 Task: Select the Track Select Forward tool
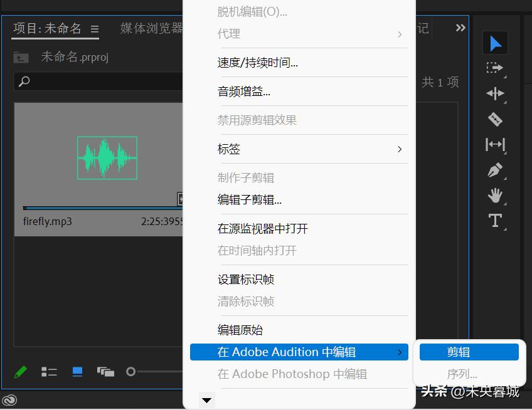click(496, 68)
